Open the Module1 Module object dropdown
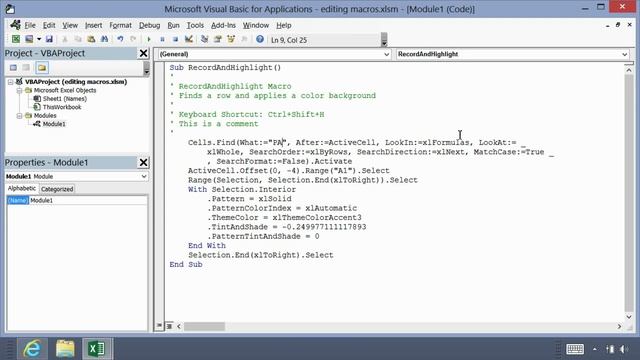Image resolution: width=640 pixels, height=360 pixels. [x=144, y=176]
